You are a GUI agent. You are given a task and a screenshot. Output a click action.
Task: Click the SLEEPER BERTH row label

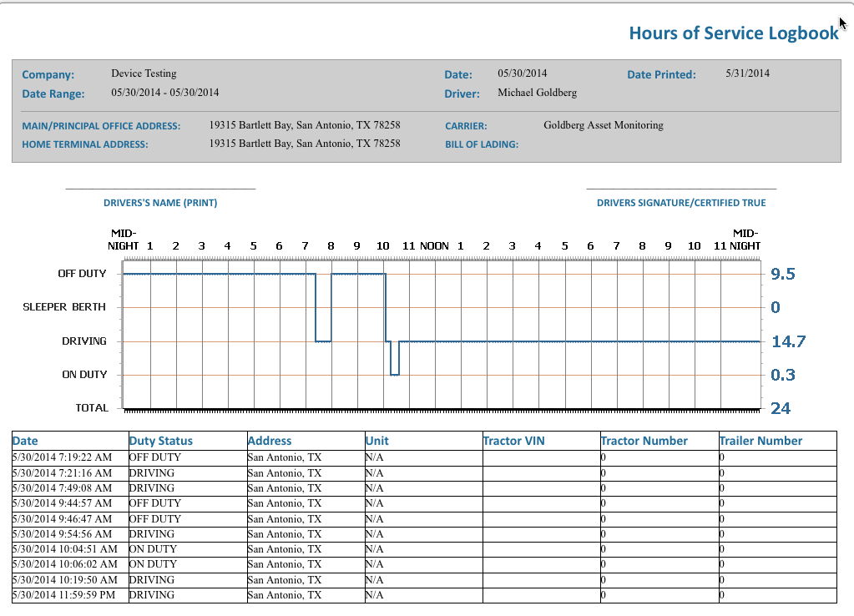click(64, 307)
